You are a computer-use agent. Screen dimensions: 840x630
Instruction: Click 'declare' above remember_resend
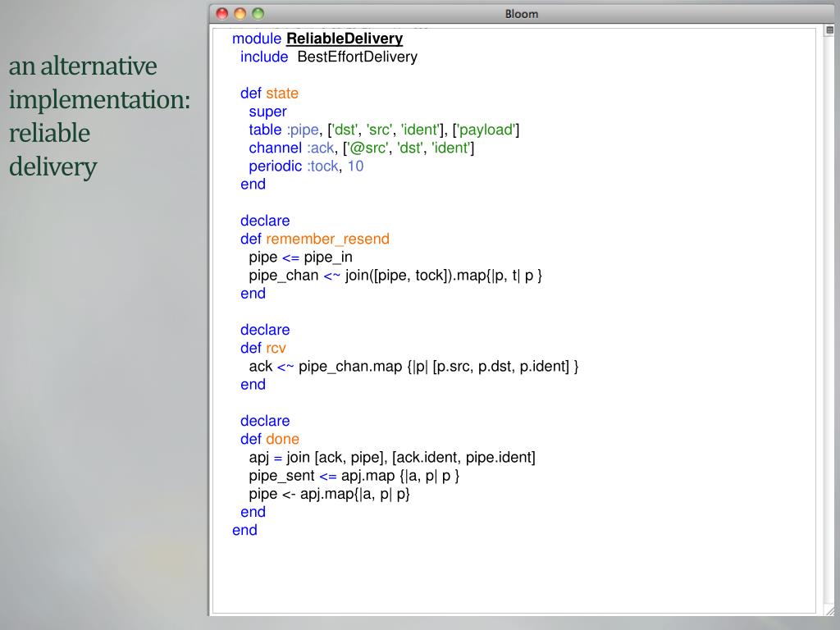pos(265,221)
